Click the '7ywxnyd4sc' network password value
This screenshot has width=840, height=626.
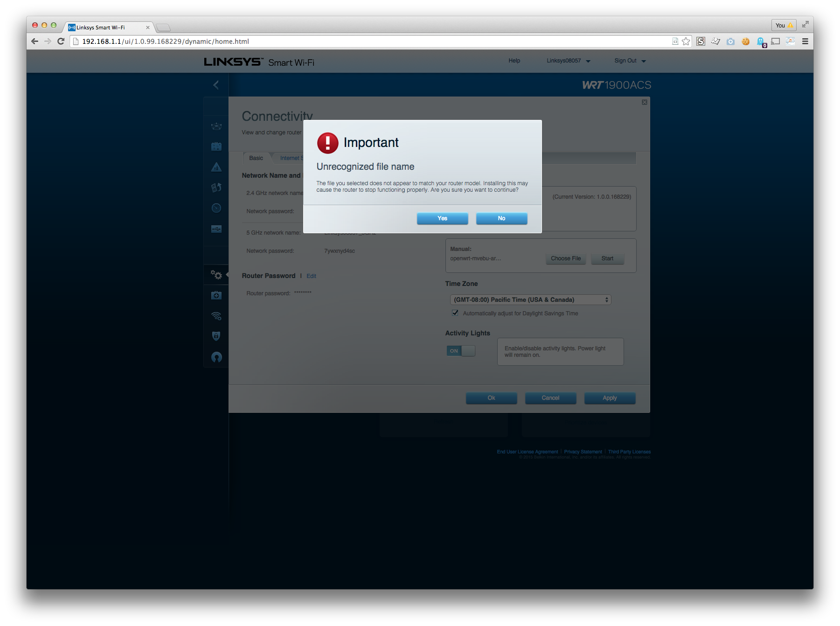[340, 251]
